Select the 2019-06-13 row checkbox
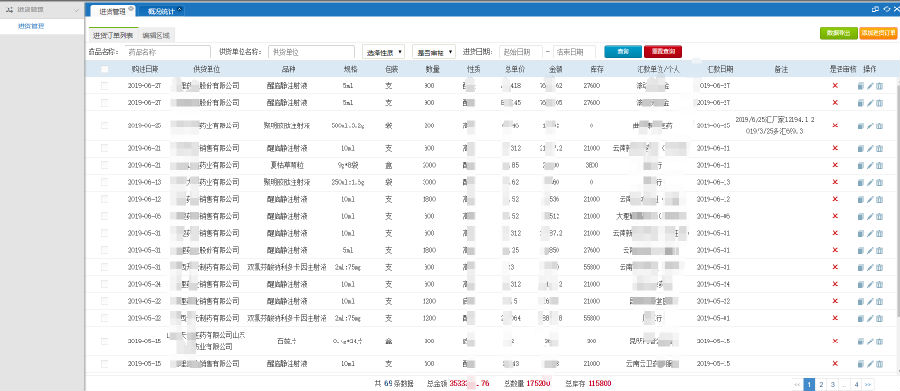The width and height of the screenshot is (900, 391). (x=104, y=183)
